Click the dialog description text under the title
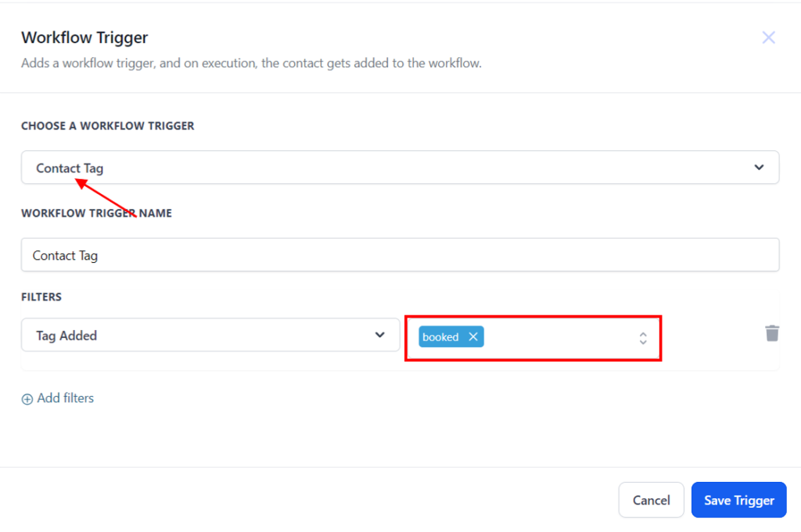 [251, 63]
